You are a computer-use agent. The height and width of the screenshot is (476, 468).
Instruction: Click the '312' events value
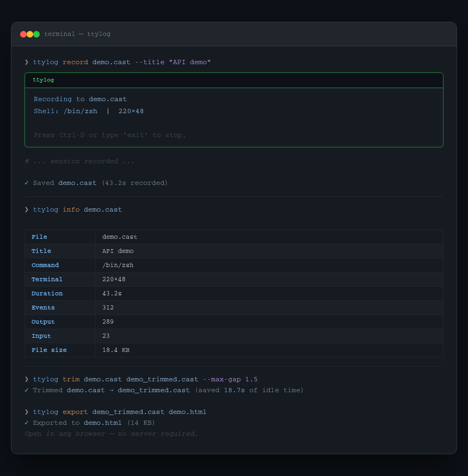108,307
